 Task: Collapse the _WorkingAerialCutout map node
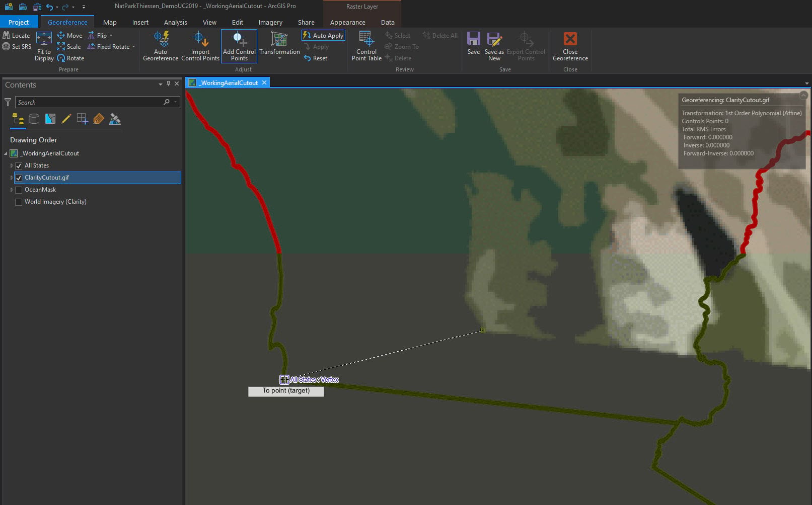click(x=6, y=153)
